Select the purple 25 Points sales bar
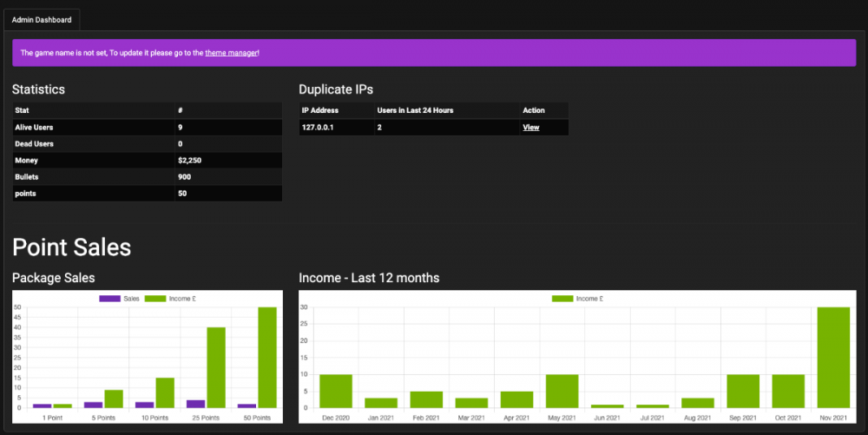Image resolution: width=868 pixels, height=435 pixels. pos(196,404)
